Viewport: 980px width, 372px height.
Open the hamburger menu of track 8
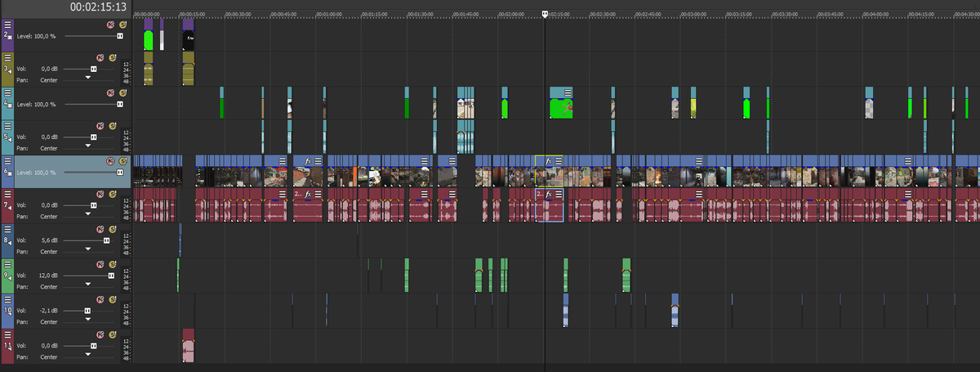[7, 230]
